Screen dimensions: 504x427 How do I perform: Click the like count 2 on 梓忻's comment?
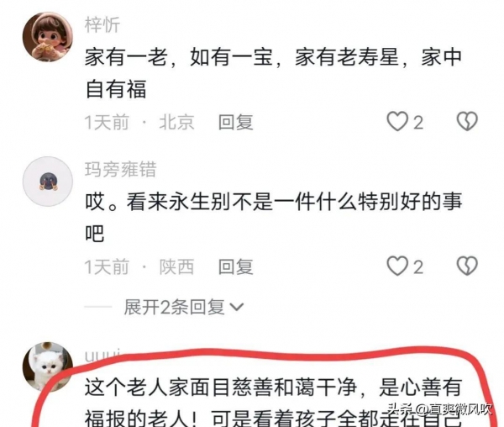click(417, 123)
